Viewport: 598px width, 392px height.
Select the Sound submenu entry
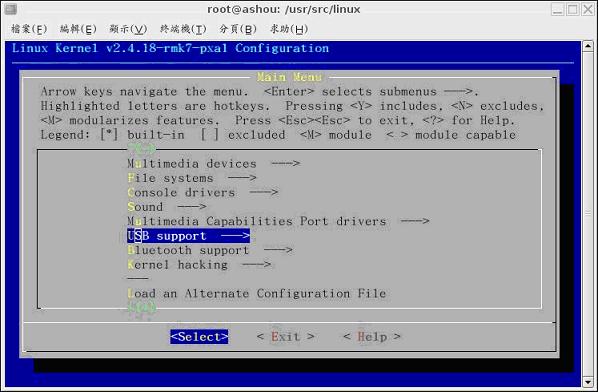coord(167,207)
